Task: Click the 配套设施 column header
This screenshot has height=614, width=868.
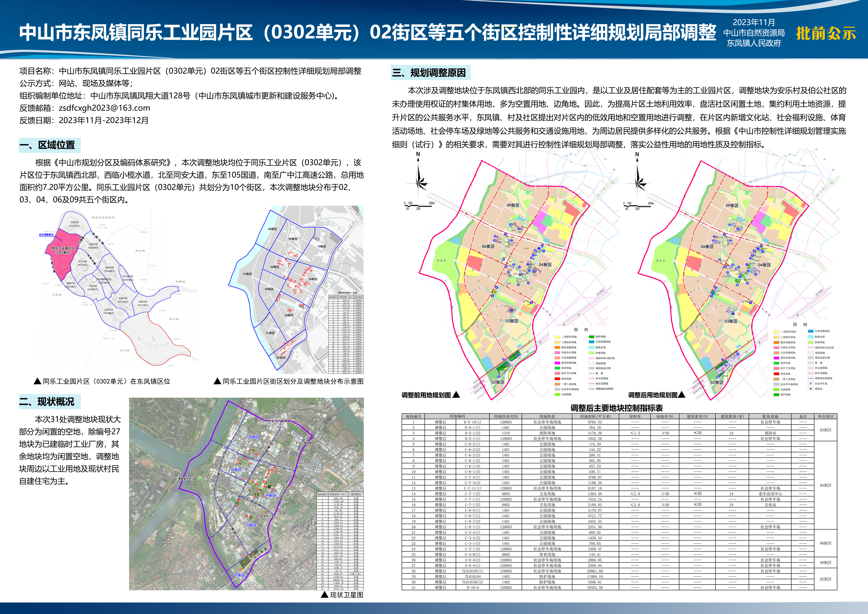Action: [770, 416]
